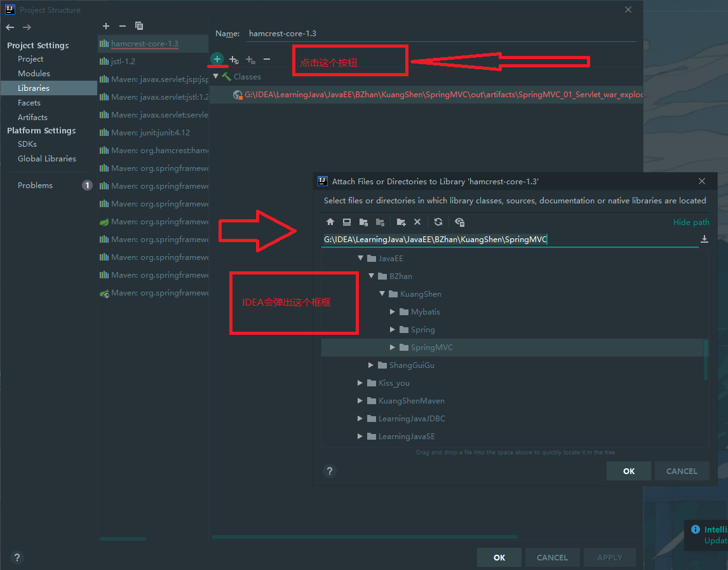Click the library list horizontal scrollbar
728x570 pixels.
tap(123, 539)
